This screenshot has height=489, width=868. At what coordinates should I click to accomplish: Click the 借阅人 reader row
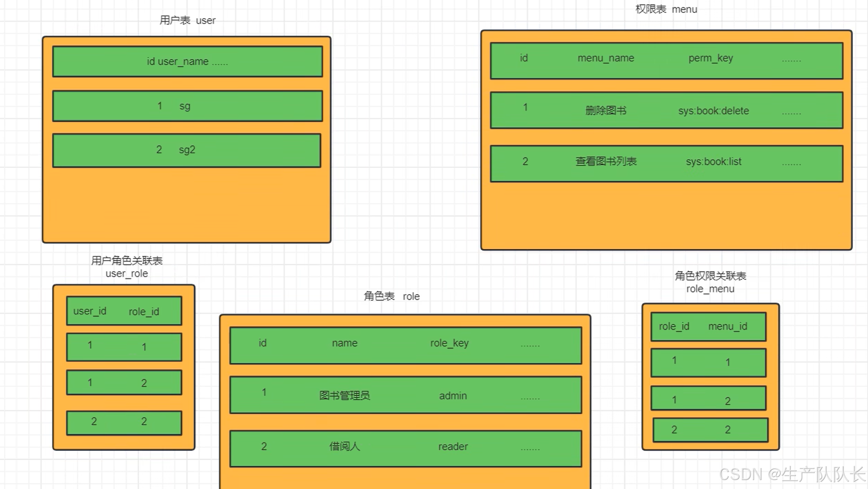(405, 447)
